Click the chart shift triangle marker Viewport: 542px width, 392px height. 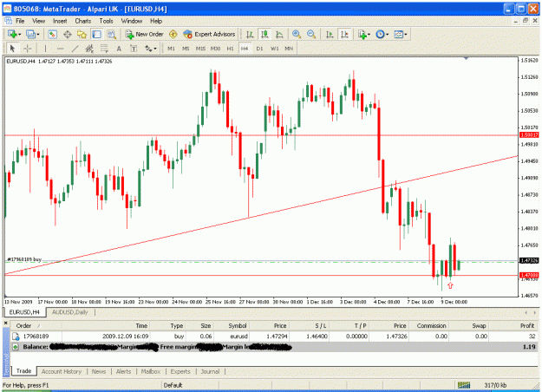tap(466, 58)
